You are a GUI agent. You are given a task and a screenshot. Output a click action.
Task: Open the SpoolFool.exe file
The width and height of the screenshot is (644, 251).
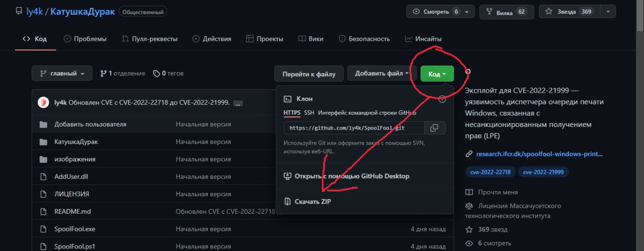pos(75,229)
